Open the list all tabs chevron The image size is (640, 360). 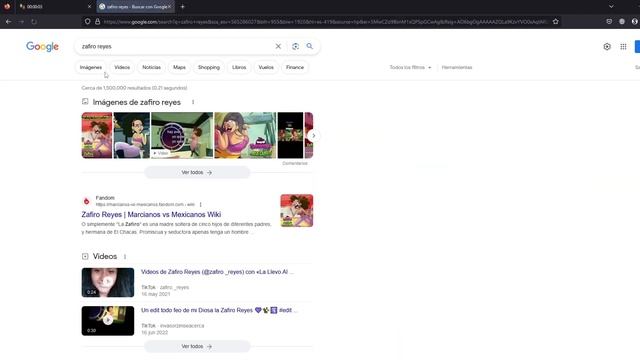tap(611, 7)
